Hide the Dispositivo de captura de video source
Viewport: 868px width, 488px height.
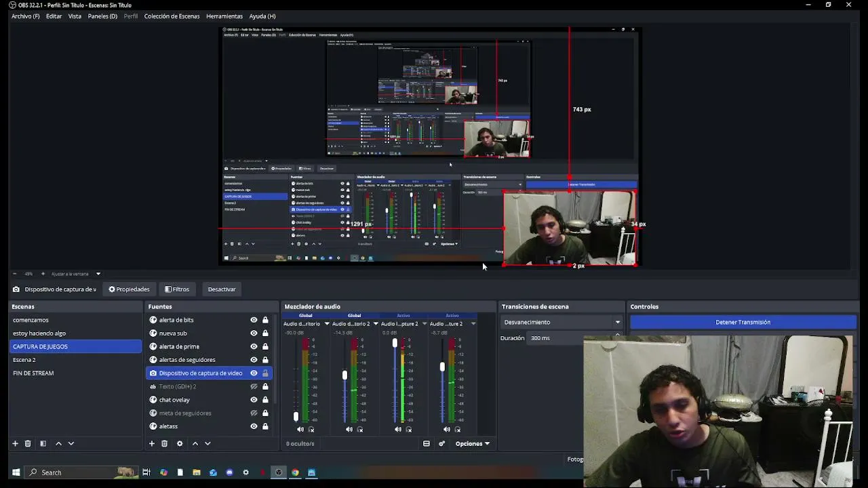tap(254, 373)
